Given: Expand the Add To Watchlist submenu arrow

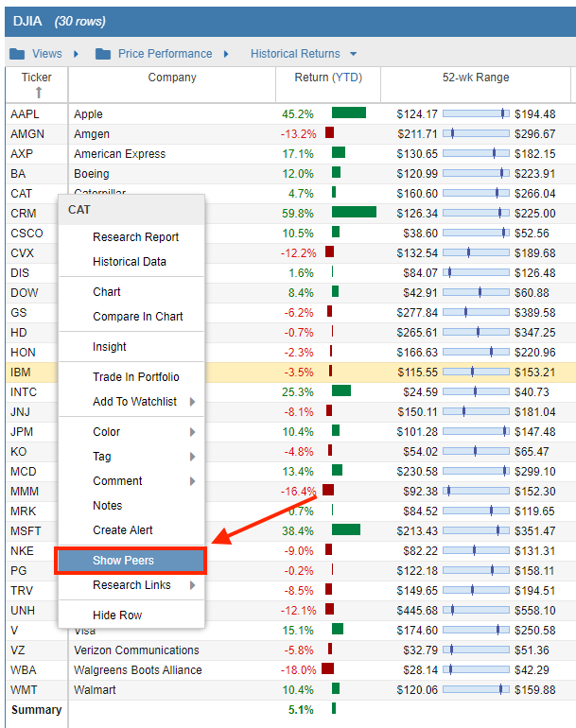Looking at the screenshot, I should [192, 402].
